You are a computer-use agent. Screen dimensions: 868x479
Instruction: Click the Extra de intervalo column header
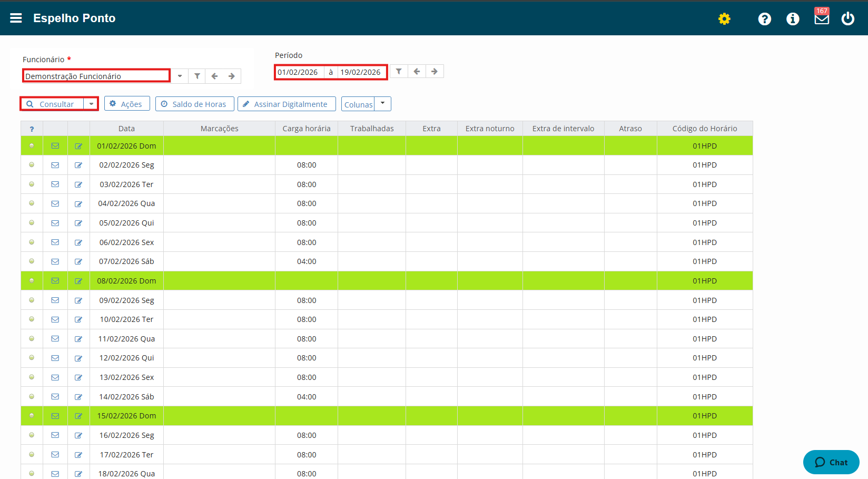[x=563, y=129]
